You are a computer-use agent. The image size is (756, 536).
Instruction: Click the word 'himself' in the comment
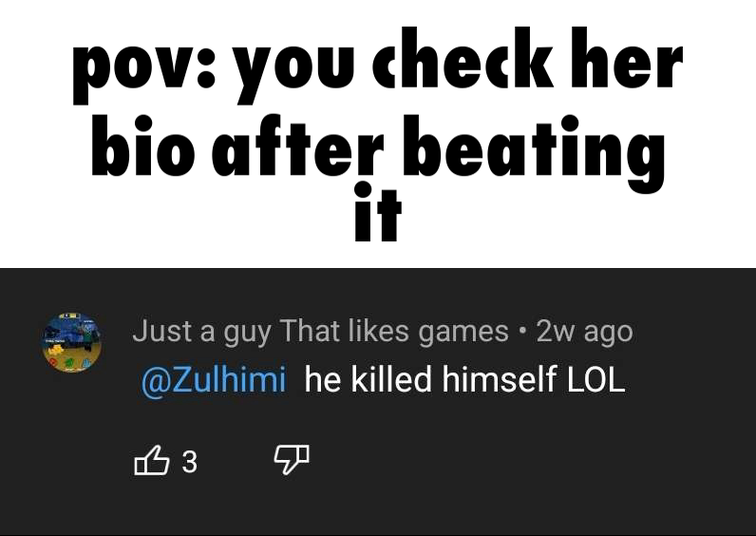pyautogui.click(x=499, y=379)
